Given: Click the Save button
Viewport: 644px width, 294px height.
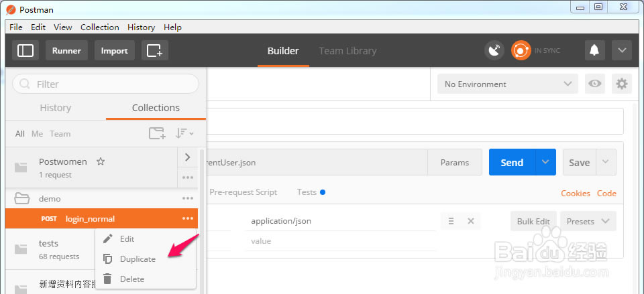Looking at the screenshot, I should coord(579,162).
